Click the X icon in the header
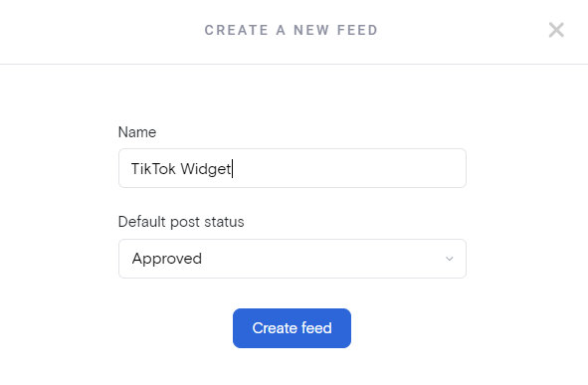The height and width of the screenshot is (385, 588). pos(556,30)
